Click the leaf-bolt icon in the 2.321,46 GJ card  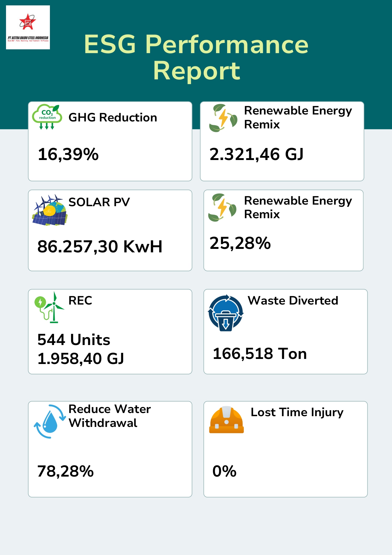pos(223,118)
